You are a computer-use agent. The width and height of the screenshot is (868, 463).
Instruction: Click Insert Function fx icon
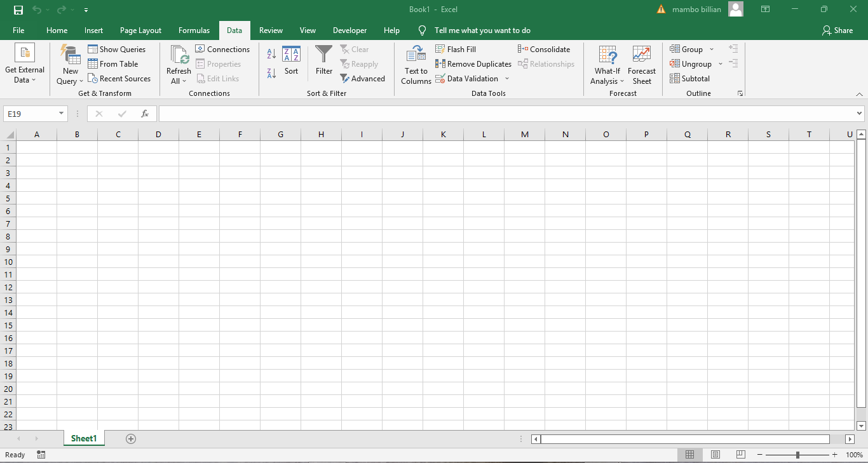pyautogui.click(x=145, y=114)
